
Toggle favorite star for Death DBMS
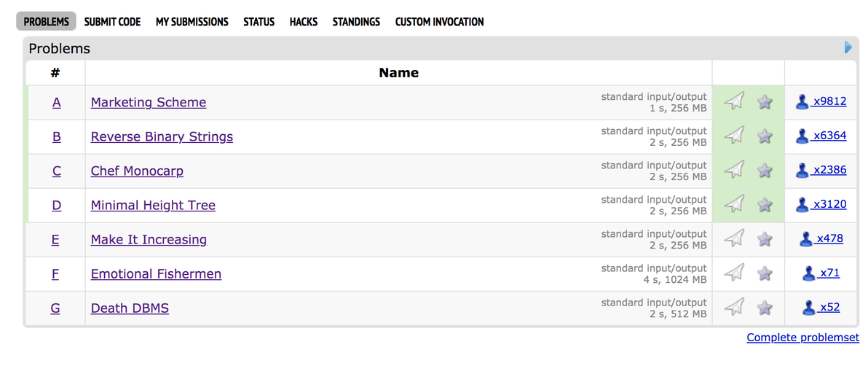click(x=765, y=308)
